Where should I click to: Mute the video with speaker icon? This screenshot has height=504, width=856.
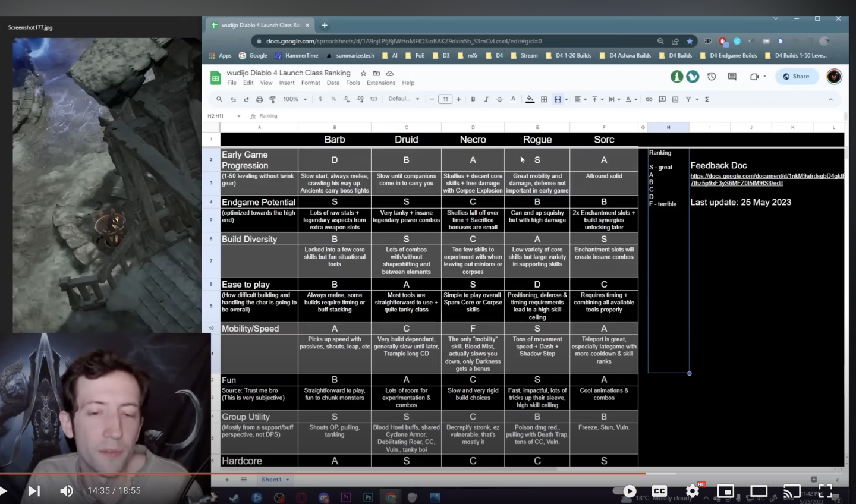point(67,490)
